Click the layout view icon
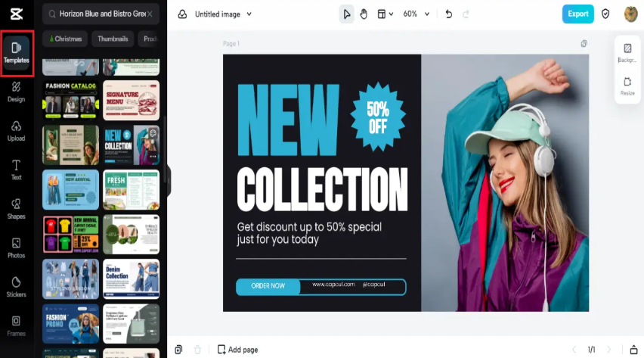The height and width of the screenshot is (358, 644). (x=382, y=14)
